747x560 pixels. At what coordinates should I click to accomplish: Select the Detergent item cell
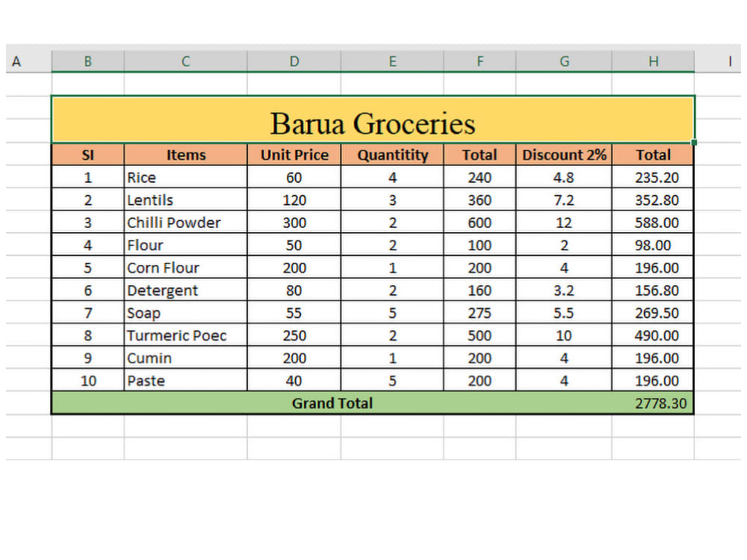(x=186, y=290)
